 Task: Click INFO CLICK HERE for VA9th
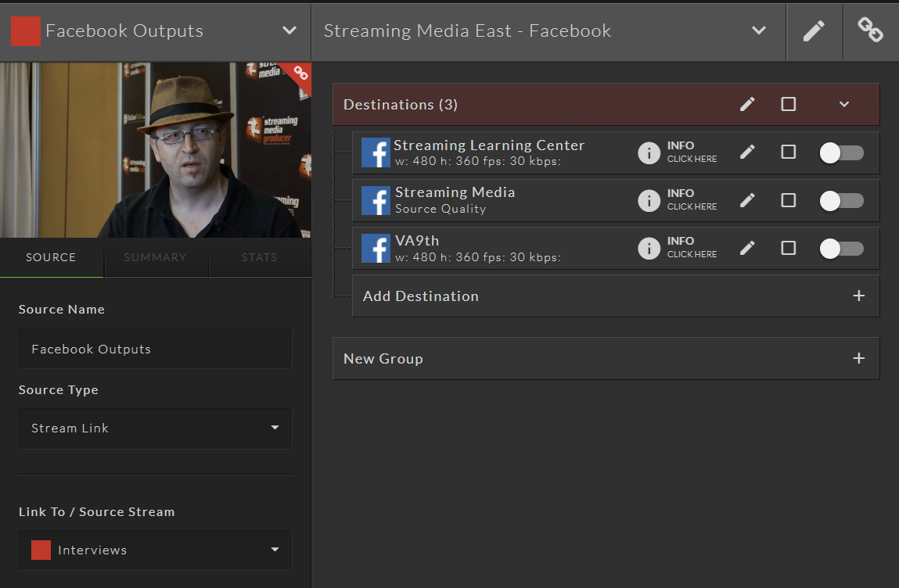tap(692, 247)
